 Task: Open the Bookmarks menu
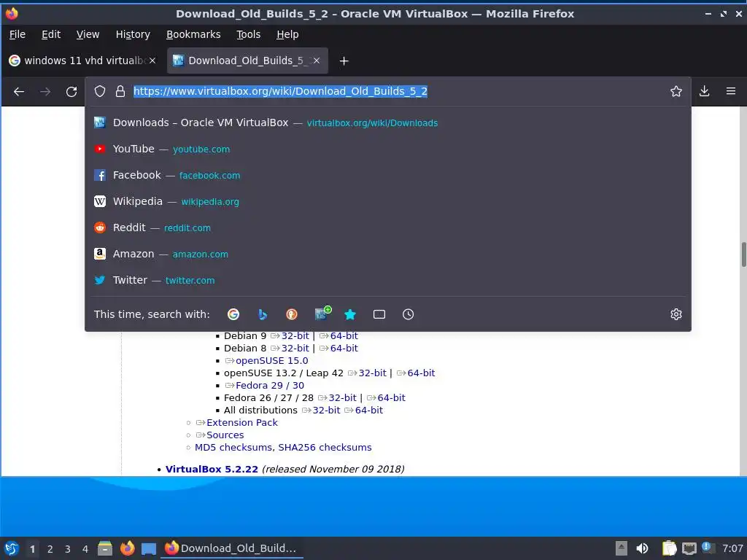(193, 34)
